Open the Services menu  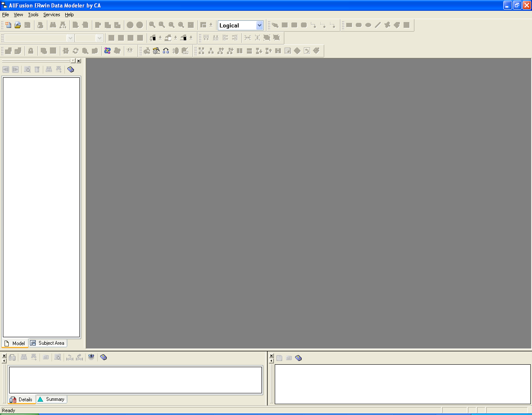tap(52, 15)
